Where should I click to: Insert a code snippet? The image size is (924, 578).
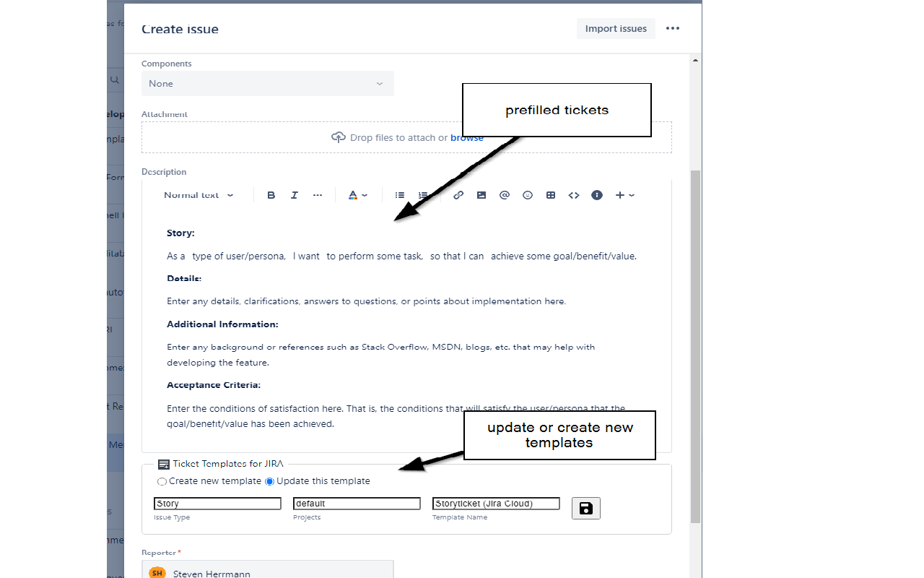574,195
